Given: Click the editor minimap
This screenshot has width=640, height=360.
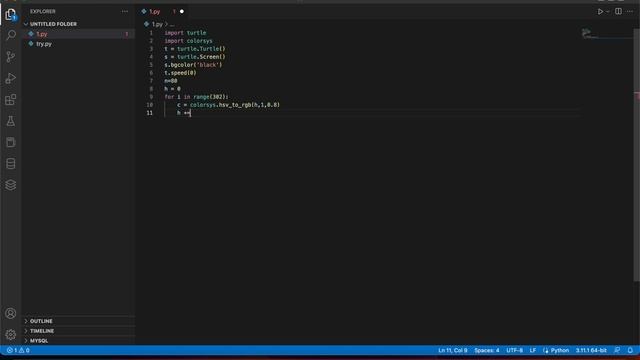Looking at the screenshot, I should click(606, 33).
